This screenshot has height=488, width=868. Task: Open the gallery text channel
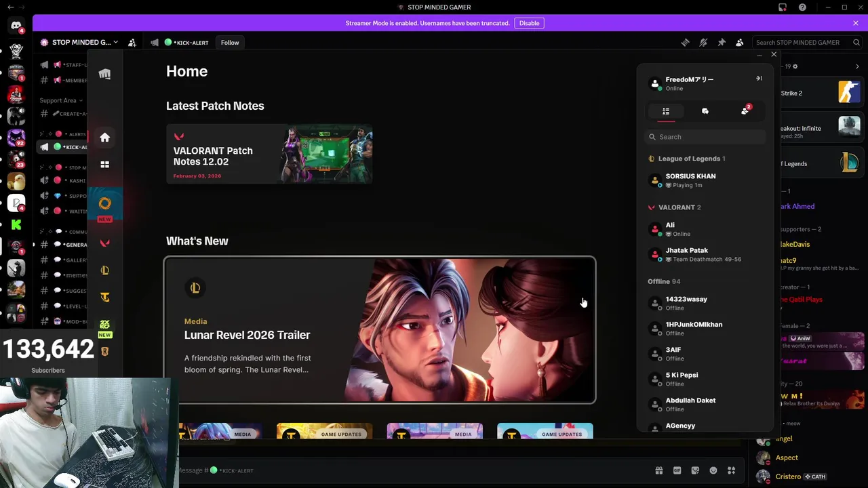click(62, 260)
